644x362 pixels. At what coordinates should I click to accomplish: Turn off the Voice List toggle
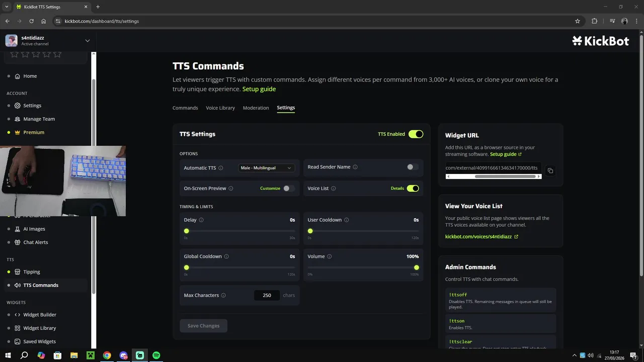pyautogui.click(x=413, y=189)
